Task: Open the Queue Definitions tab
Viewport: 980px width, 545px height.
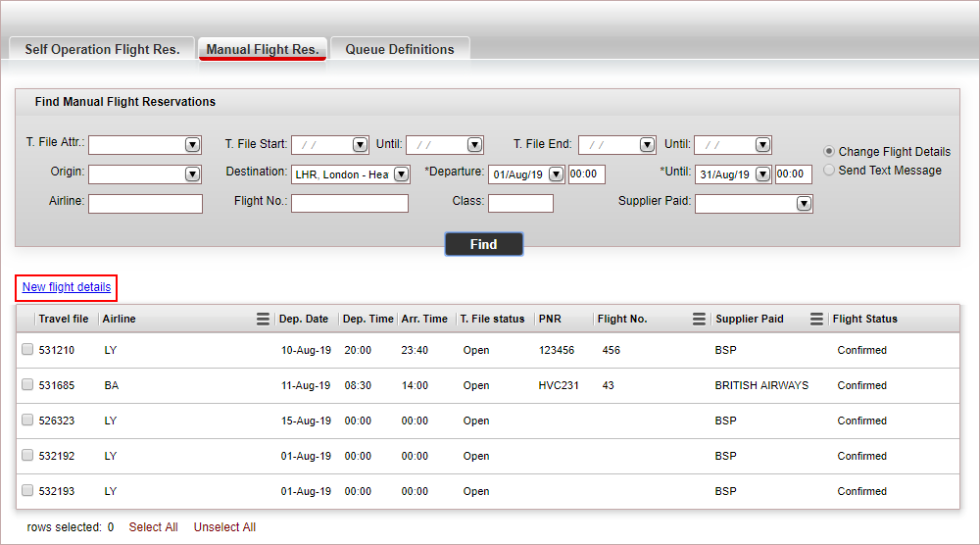Action: [400, 49]
